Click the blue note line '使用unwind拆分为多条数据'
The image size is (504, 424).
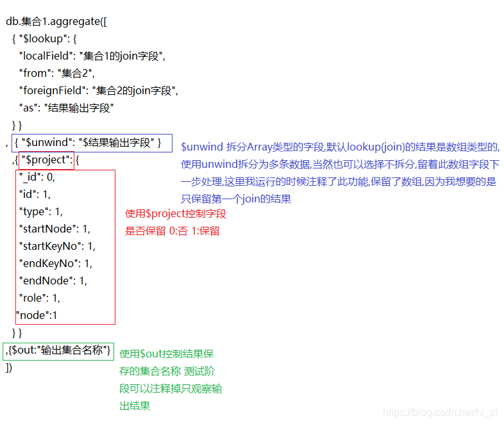pyautogui.click(x=340, y=165)
